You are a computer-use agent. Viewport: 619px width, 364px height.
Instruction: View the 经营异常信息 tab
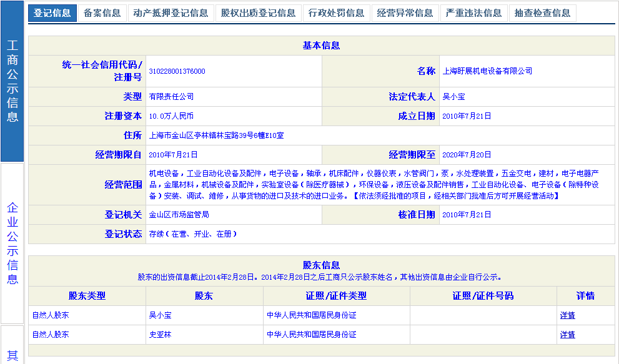coord(405,13)
